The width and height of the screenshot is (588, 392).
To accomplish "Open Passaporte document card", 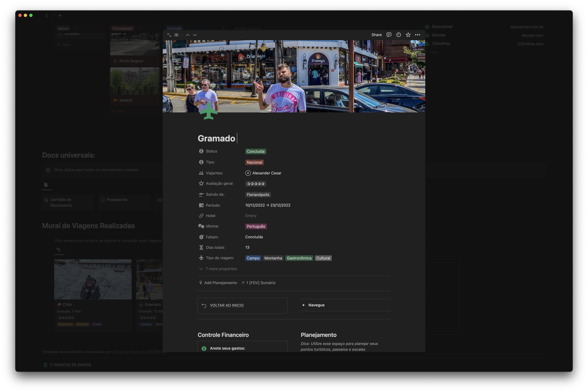I will pos(124,203).
